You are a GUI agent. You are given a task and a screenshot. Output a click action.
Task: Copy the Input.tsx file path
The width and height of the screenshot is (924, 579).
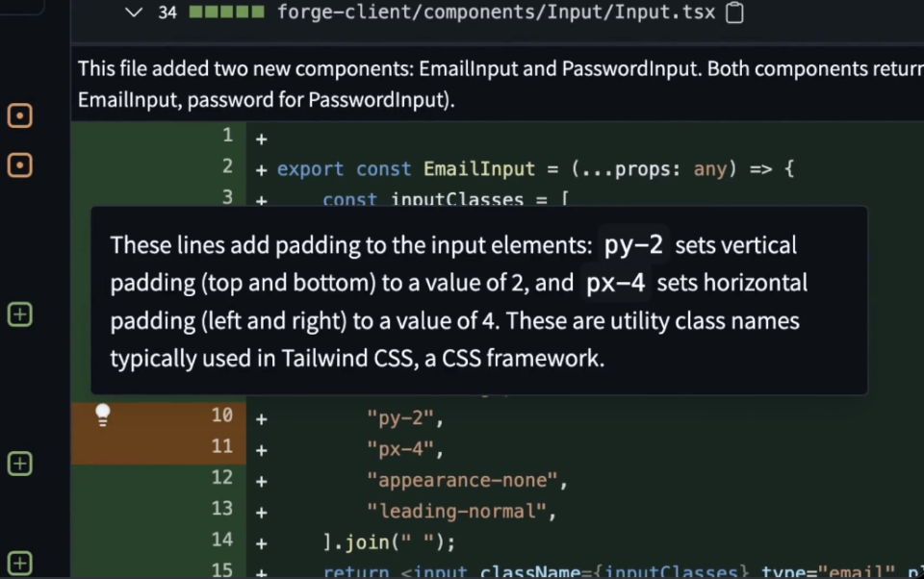point(734,13)
